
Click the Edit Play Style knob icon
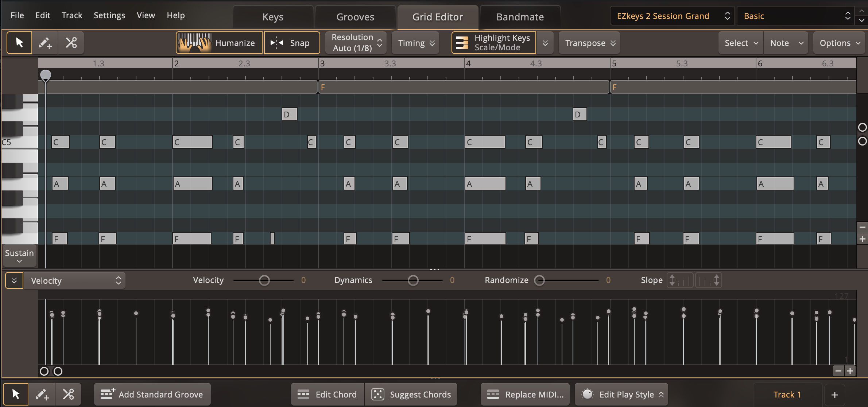click(x=588, y=394)
